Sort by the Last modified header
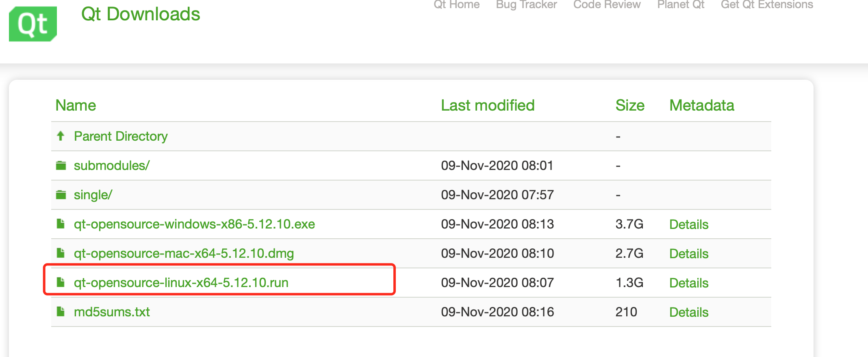The height and width of the screenshot is (357, 868). 488,105
